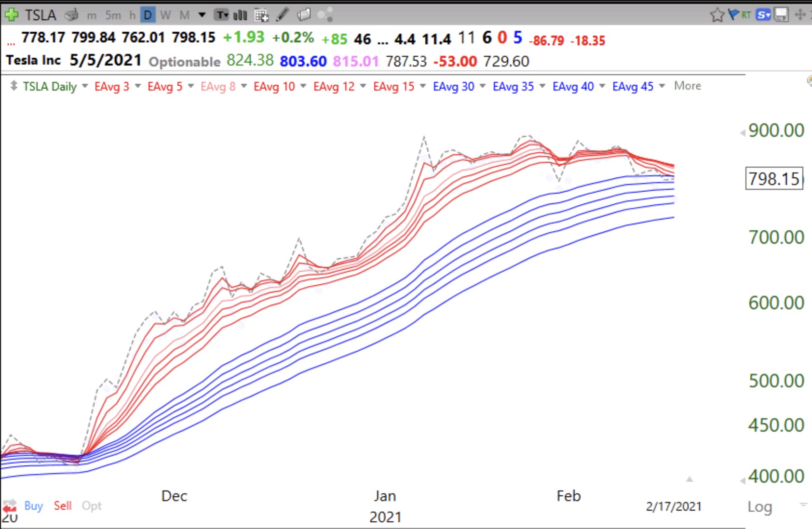Open the chart template 'T' menu
Image resolution: width=812 pixels, height=529 pixels.
point(222,15)
